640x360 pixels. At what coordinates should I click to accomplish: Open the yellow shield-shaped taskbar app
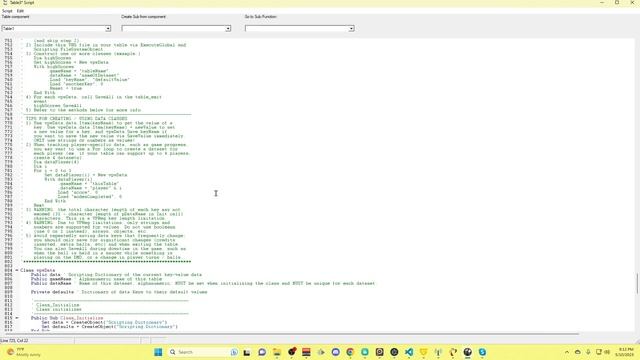(424, 352)
